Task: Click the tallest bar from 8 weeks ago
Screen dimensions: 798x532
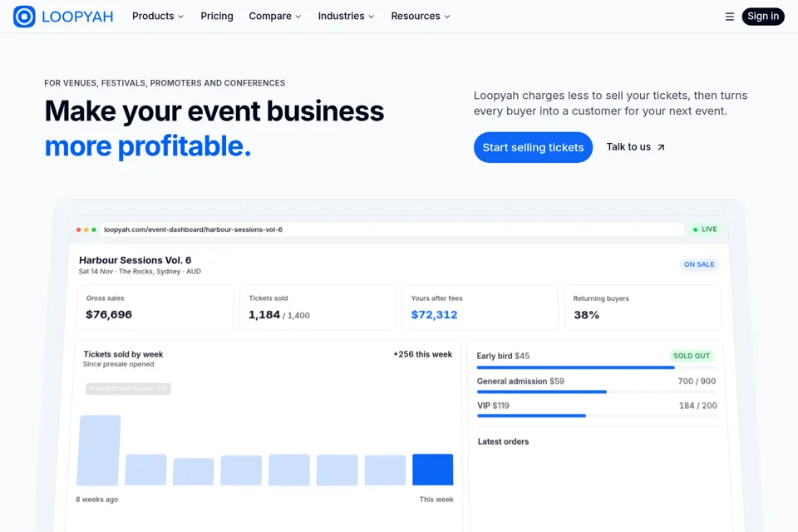Action: click(99, 450)
